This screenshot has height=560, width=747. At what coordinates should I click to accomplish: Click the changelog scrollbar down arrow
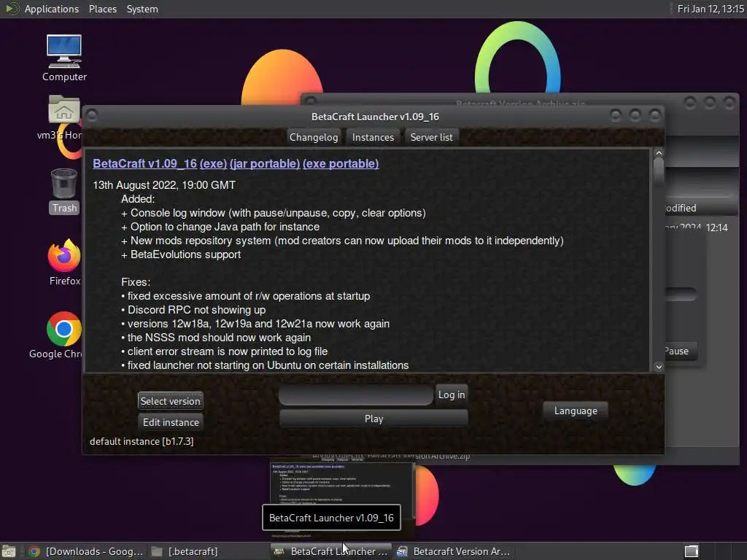(659, 367)
